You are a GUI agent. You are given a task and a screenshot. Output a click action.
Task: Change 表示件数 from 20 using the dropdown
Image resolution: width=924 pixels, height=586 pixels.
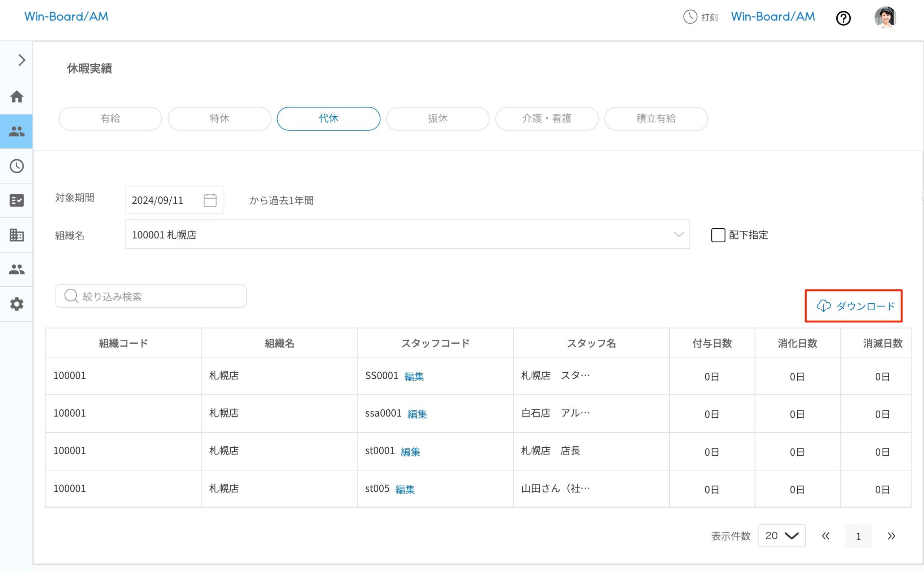pyautogui.click(x=781, y=536)
